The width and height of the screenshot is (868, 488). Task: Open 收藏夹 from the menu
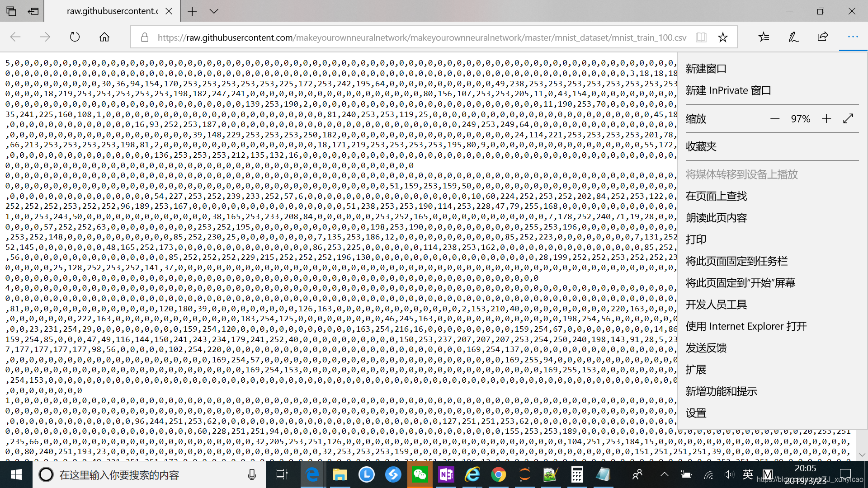pyautogui.click(x=772, y=146)
